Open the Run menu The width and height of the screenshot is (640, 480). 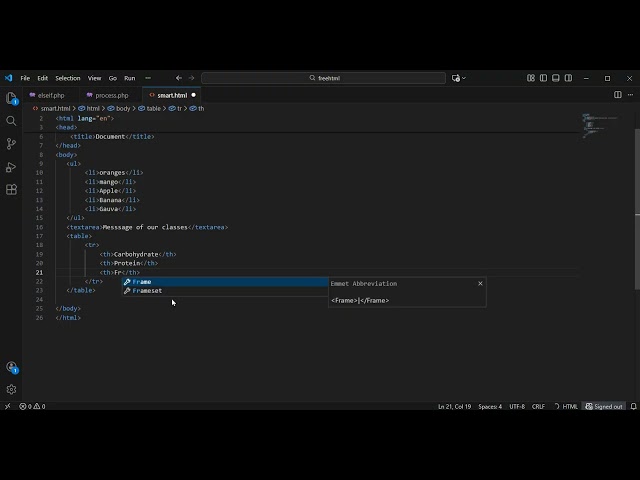point(129,78)
